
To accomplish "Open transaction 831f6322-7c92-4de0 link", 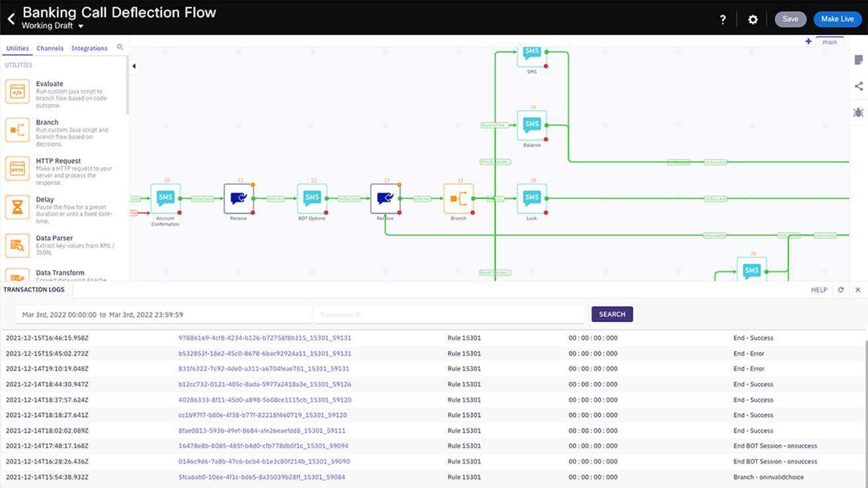I will (x=264, y=369).
